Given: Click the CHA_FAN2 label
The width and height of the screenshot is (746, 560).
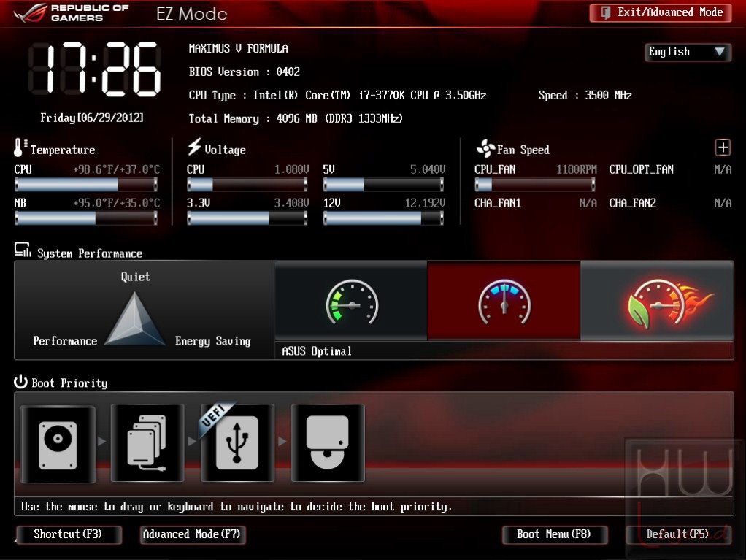Looking at the screenshot, I should (x=633, y=203).
